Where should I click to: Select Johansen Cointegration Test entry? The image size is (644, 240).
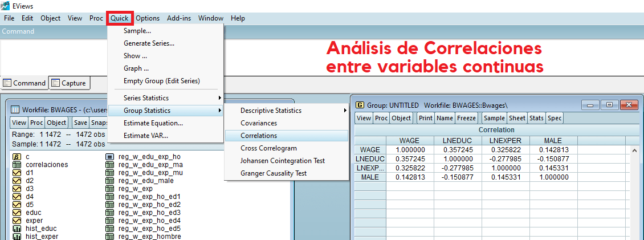286,161
